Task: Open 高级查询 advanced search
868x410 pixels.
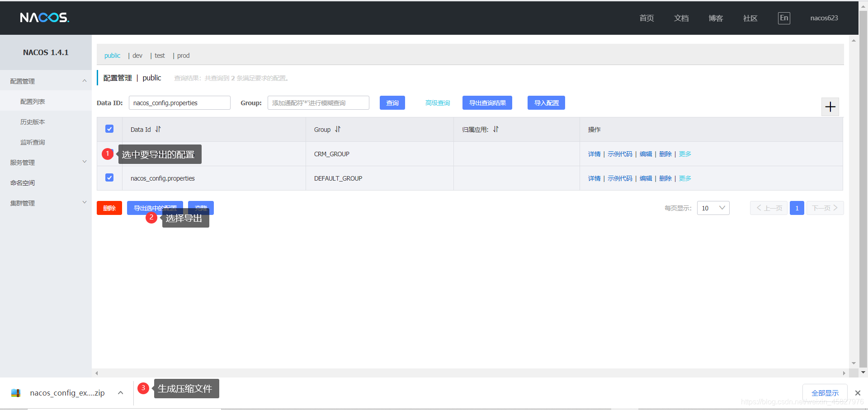Action: tap(438, 103)
